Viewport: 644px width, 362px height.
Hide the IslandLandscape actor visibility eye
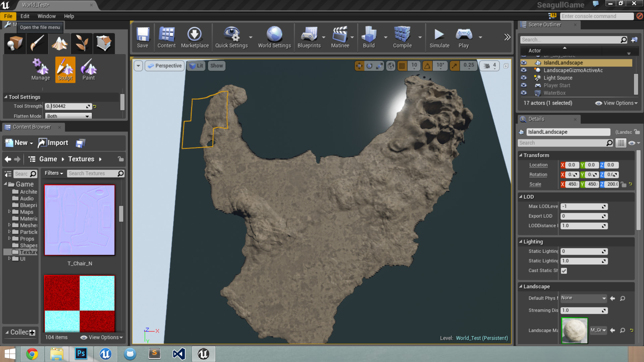524,63
